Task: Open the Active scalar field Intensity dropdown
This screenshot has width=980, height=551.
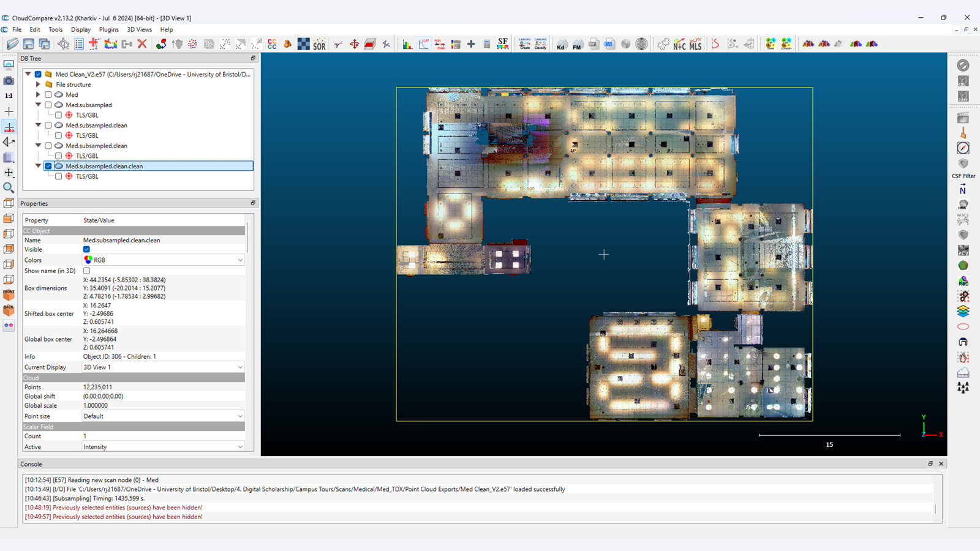Action: [x=164, y=447]
